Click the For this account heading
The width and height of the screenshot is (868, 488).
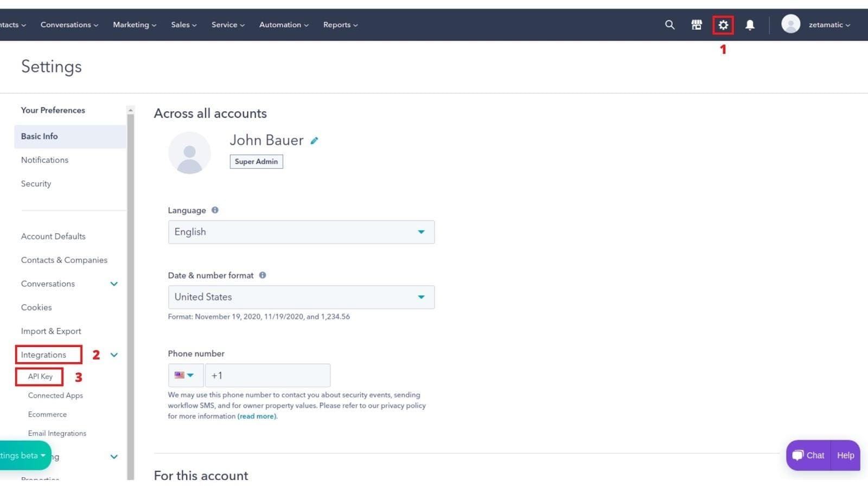(201, 476)
